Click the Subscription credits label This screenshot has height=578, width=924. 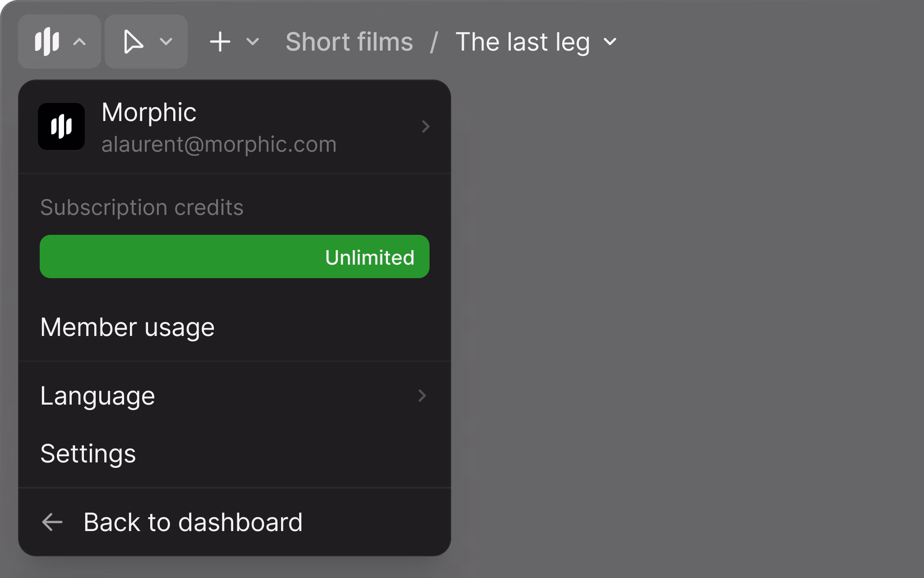[142, 208]
